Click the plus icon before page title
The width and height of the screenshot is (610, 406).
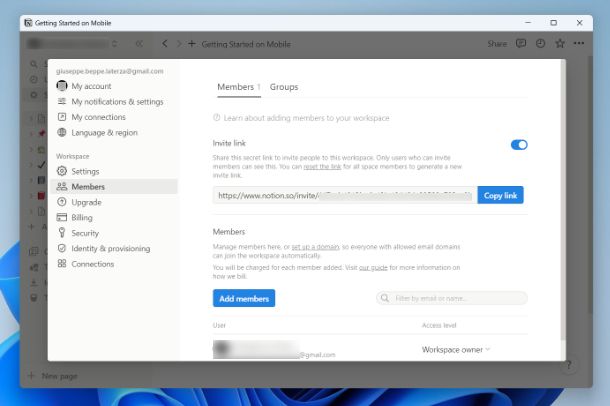tap(191, 44)
